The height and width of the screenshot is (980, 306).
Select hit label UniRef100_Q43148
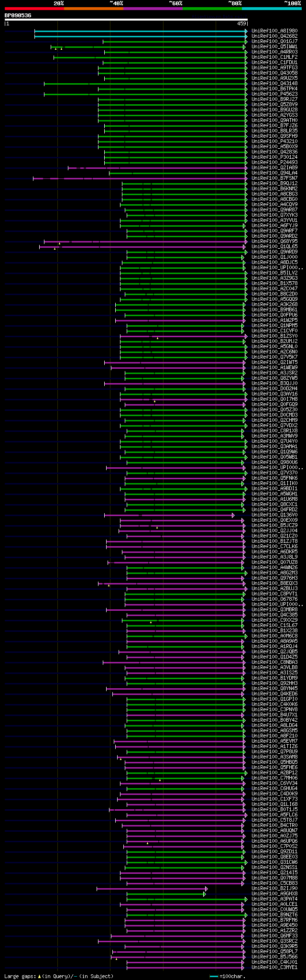tap(274, 83)
